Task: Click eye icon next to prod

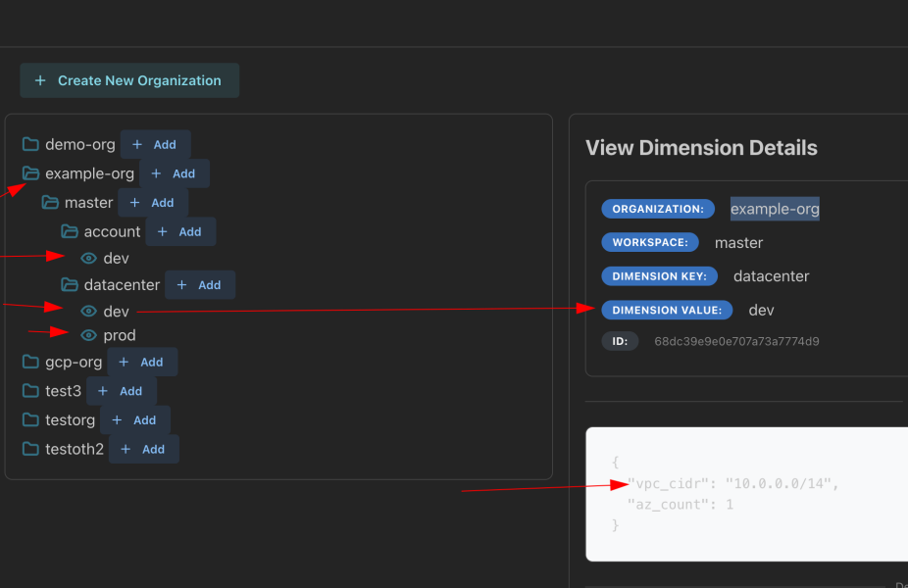Action: (x=89, y=335)
